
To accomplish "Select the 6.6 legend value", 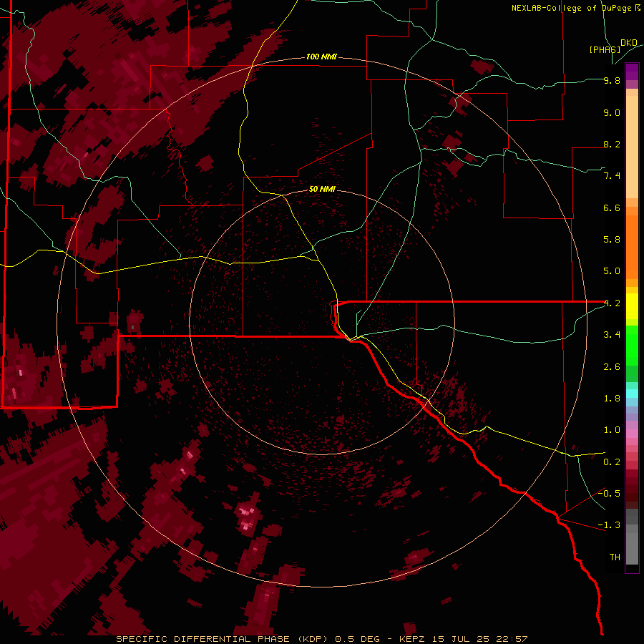I will click(x=612, y=208).
